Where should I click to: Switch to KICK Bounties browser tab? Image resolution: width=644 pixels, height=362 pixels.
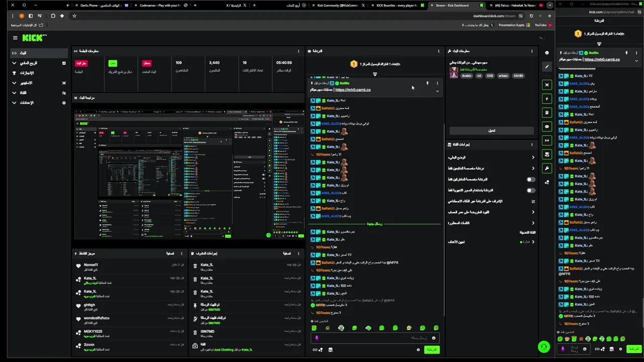click(397, 6)
